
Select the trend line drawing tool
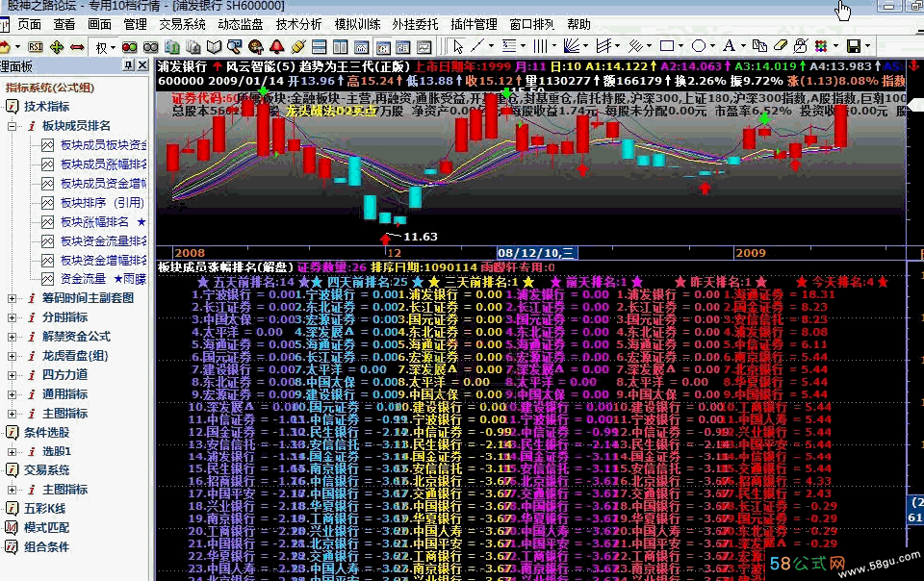477,45
